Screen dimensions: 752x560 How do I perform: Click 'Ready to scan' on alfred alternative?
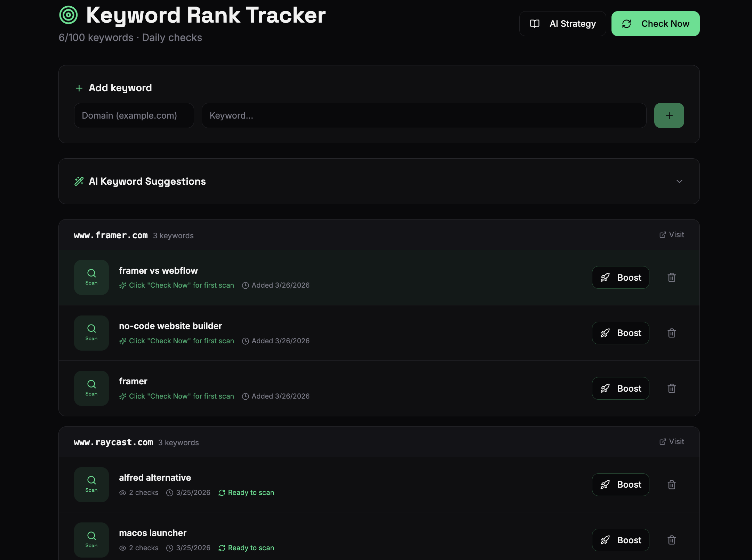(x=246, y=493)
